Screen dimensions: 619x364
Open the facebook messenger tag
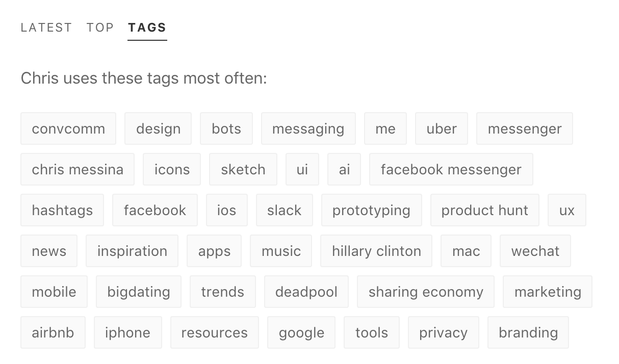[x=451, y=169]
